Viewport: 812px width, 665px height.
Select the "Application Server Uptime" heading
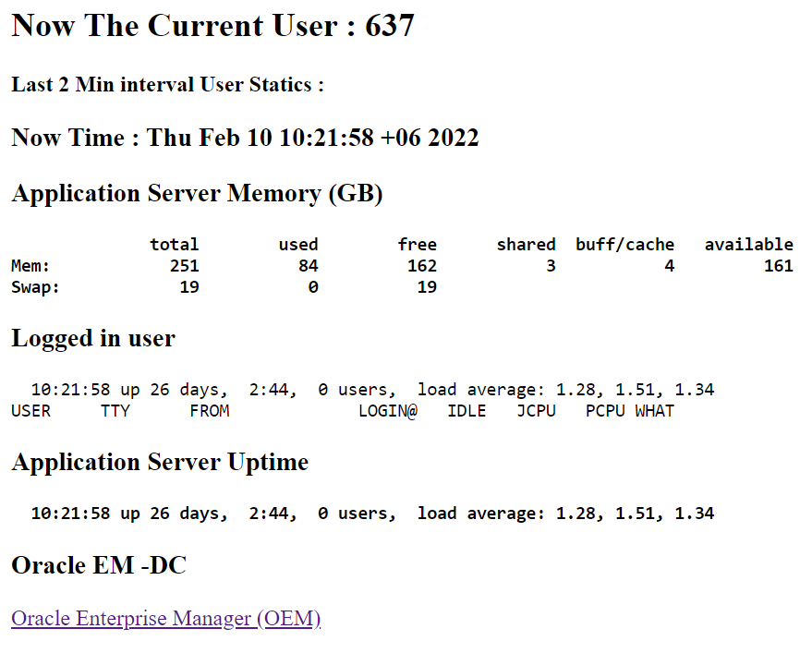point(160,463)
